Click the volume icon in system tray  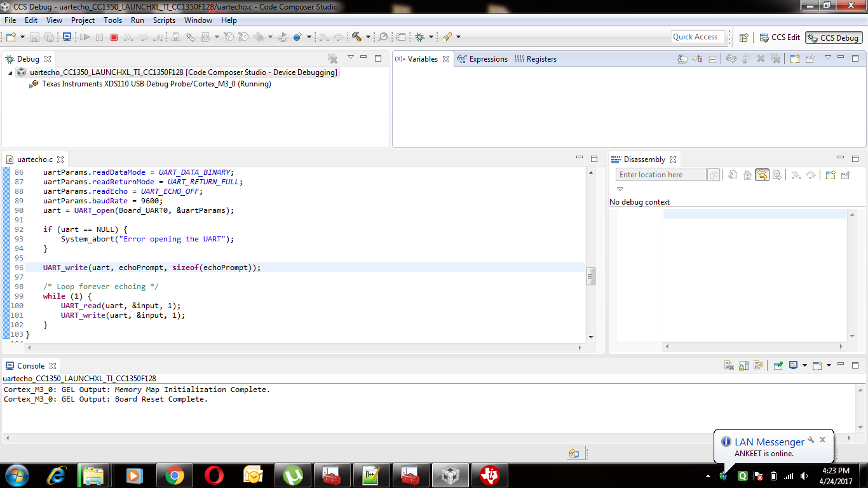(x=804, y=476)
